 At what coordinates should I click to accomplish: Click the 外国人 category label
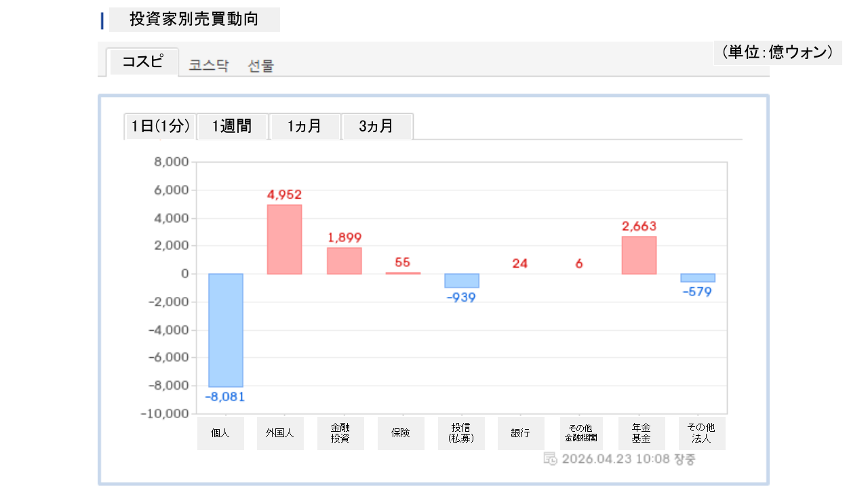point(281,433)
